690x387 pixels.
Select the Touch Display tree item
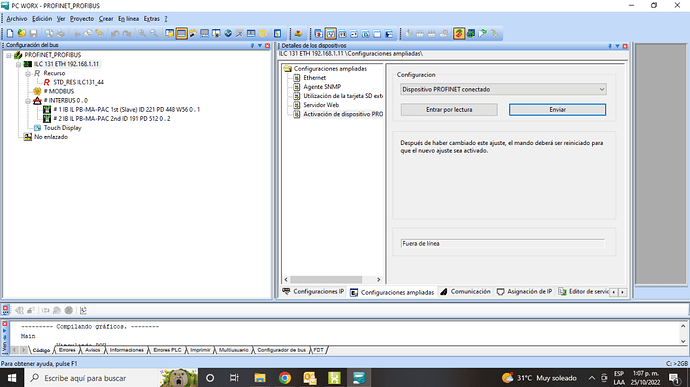[62, 128]
